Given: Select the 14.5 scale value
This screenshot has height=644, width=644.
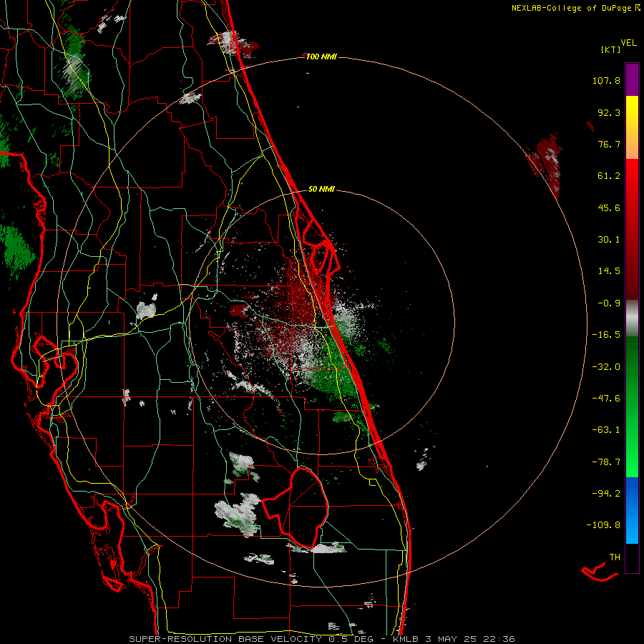Looking at the screenshot, I should coord(609,271).
